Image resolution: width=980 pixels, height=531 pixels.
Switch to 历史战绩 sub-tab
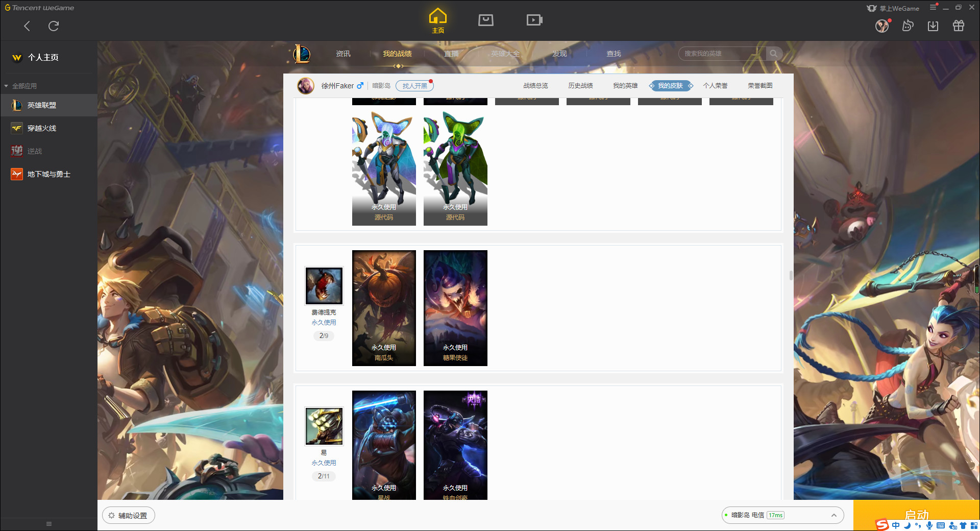pyautogui.click(x=580, y=86)
